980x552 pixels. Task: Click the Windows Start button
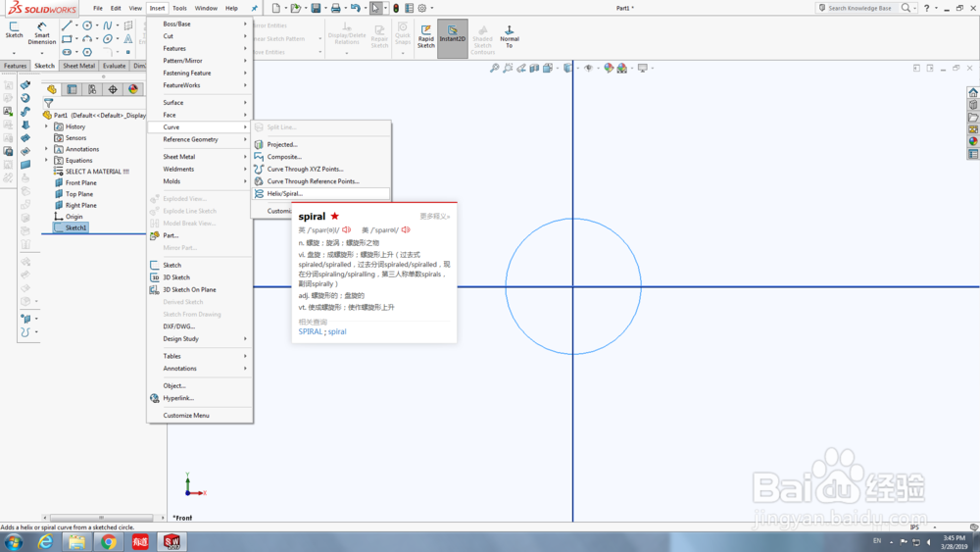tap(14, 542)
